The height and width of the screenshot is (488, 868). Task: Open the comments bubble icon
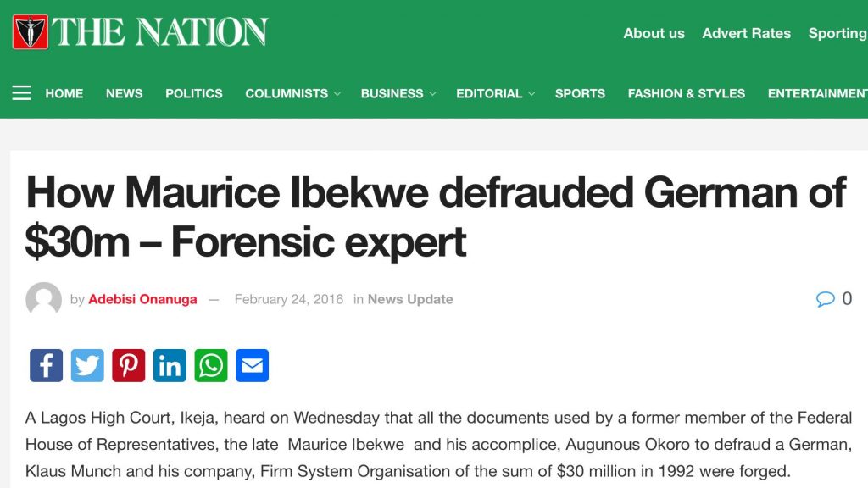click(x=825, y=299)
